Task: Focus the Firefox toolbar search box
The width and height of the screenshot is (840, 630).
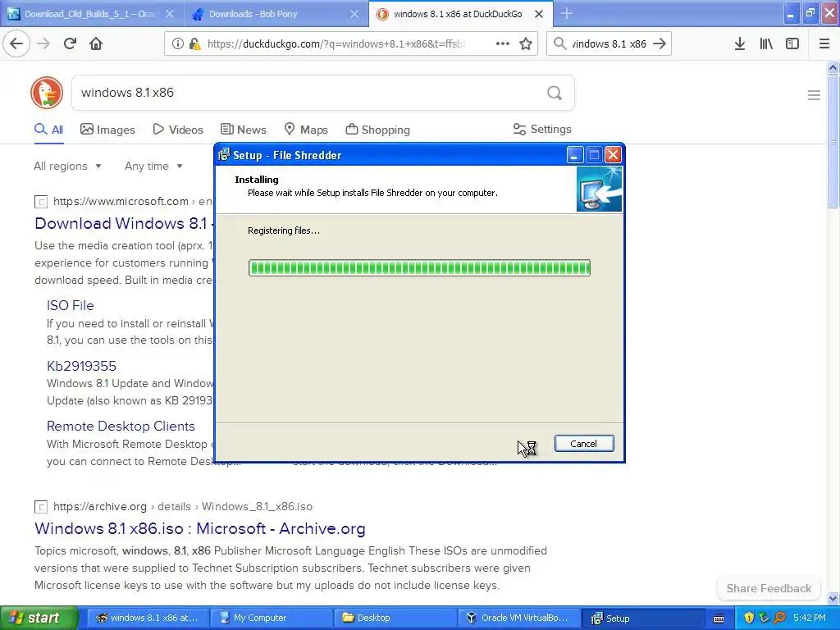Action: [609, 44]
